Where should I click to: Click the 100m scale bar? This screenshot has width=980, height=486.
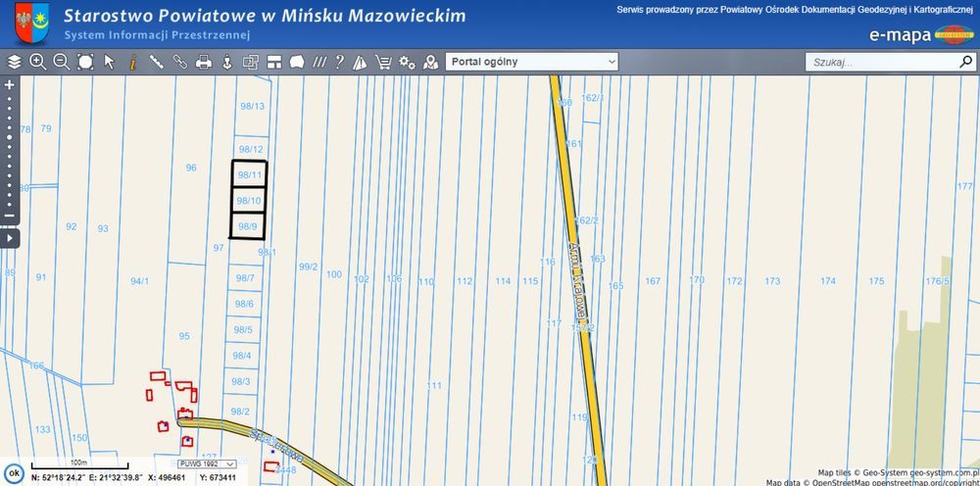79,464
